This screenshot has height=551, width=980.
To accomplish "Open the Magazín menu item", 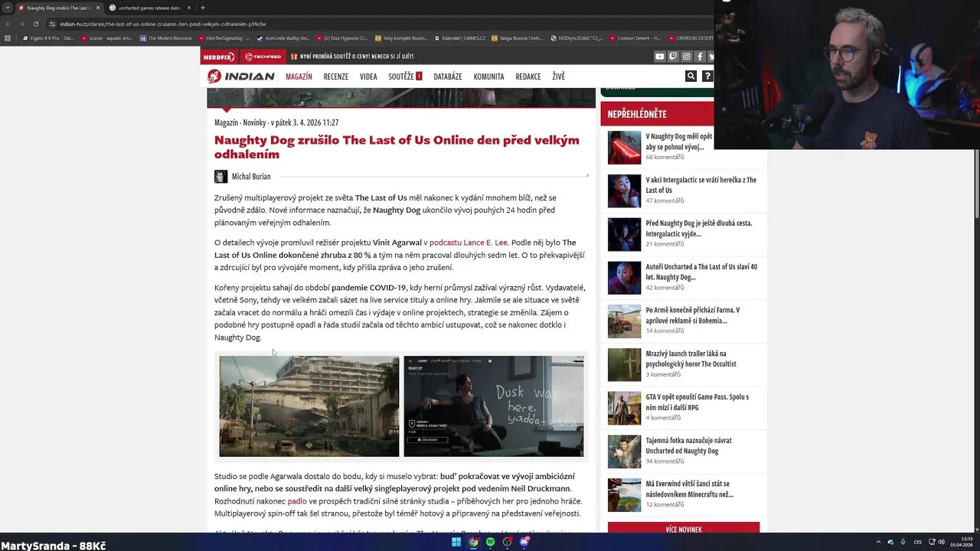I will coord(299,77).
